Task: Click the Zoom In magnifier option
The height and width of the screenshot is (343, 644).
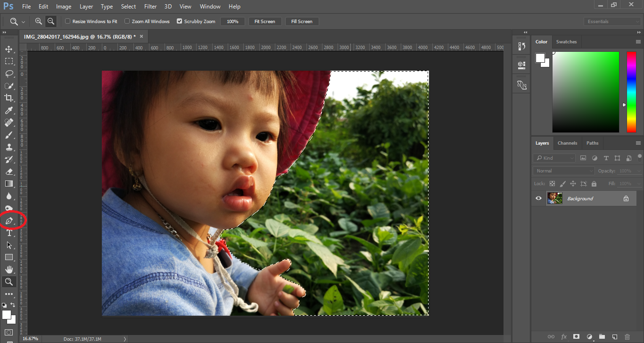Action: [x=39, y=21]
